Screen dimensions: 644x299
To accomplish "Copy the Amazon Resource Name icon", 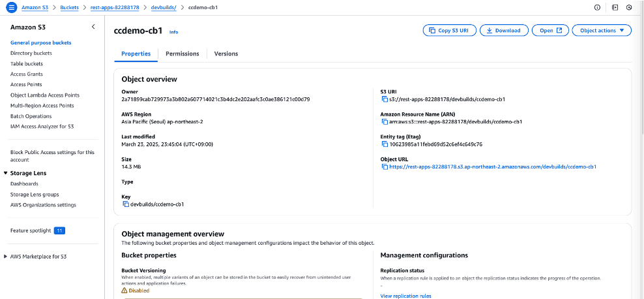I will click(x=385, y=121).
